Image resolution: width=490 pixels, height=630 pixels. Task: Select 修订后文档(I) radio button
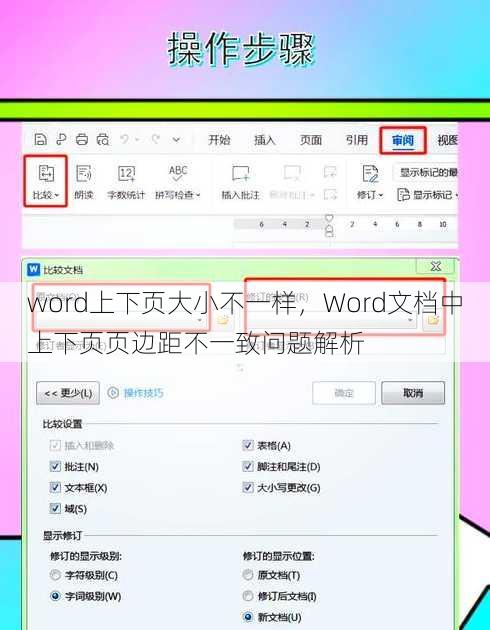[x=248, y=596]
